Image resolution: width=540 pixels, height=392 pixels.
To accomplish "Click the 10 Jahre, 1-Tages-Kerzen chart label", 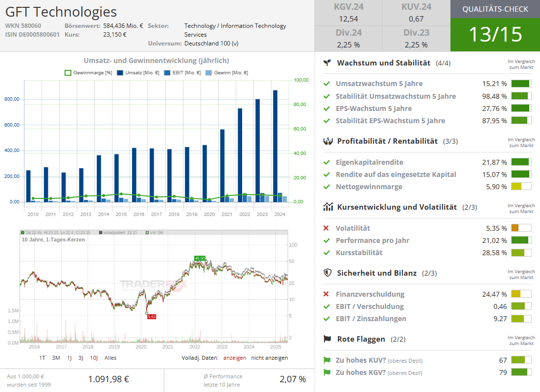I will pyautogui.click(x=53, y=240).
